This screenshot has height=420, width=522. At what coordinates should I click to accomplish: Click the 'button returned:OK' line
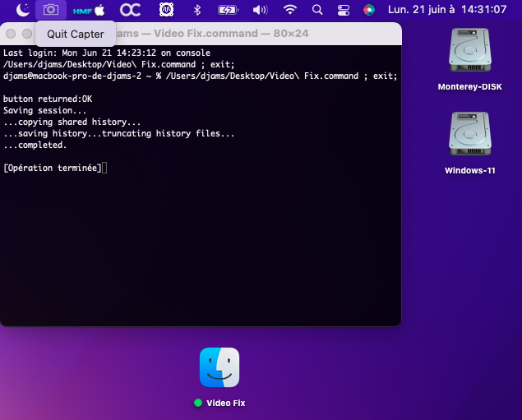pyautogui.click(x=48, y=99)
